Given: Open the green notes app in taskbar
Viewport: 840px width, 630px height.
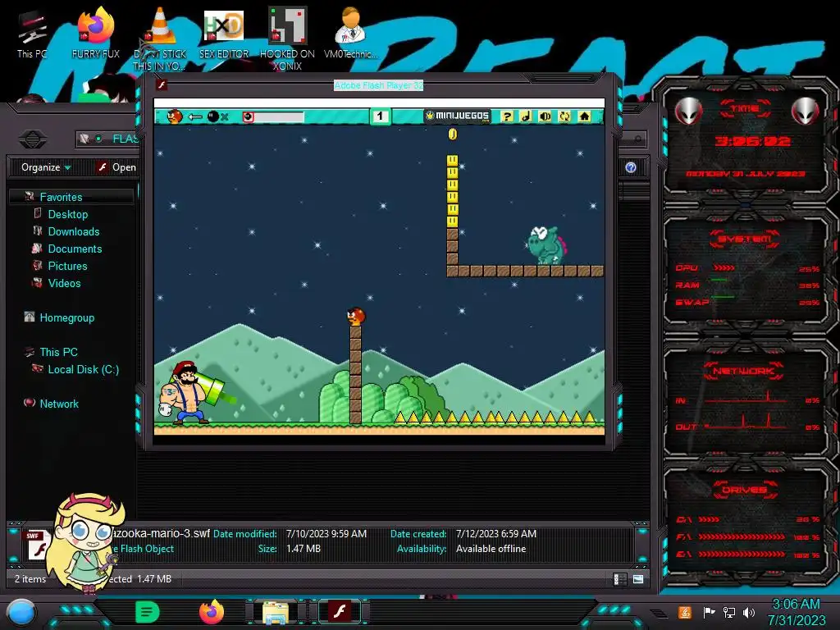Looking at the screenshot, I should tap(148, 612).
